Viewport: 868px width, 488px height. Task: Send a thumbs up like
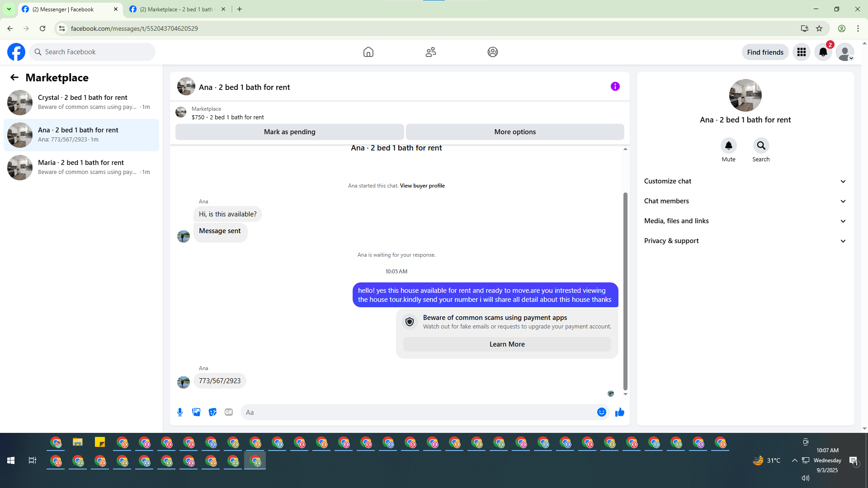(x=620, y=412)
